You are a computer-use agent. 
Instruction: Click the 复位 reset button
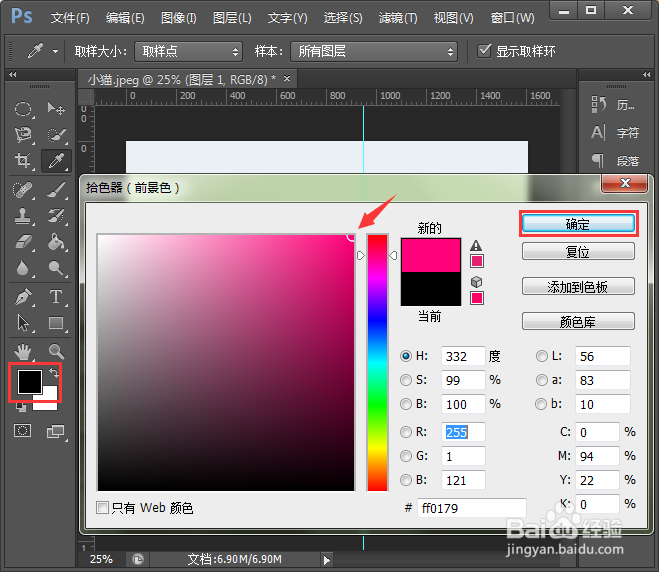pyautogui.click(x=578, y=252)
